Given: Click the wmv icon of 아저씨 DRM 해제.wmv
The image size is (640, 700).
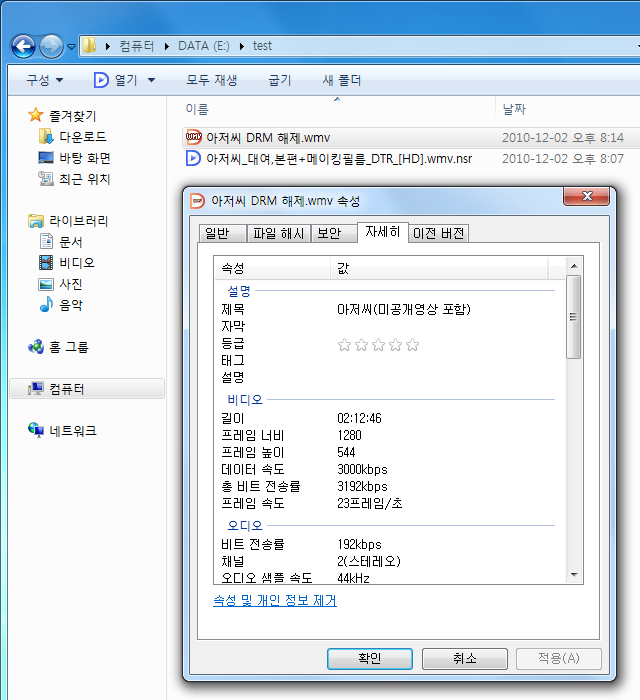Looking at the screenshot, I should coord(193,137).
